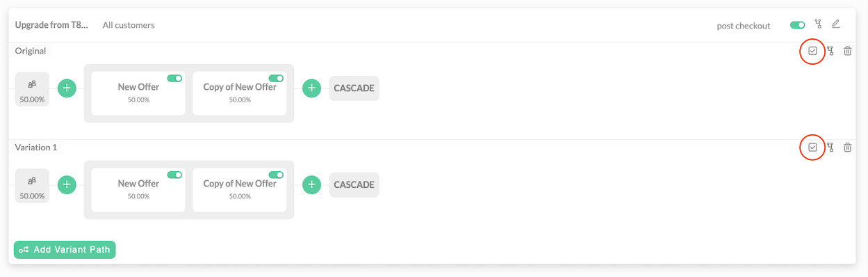The width and height of the screenshot is (868, 277).
Task: Delete Variation 1 using the trash icon
Action: tap(847, 148)
